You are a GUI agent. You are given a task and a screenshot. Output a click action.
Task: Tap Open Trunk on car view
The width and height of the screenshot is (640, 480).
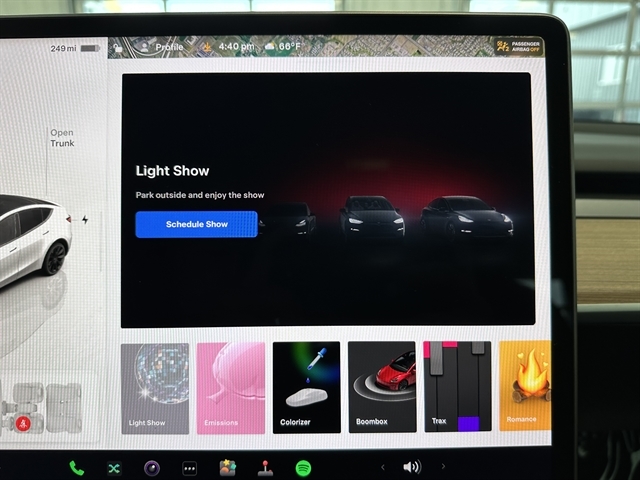tap(62, 138)
